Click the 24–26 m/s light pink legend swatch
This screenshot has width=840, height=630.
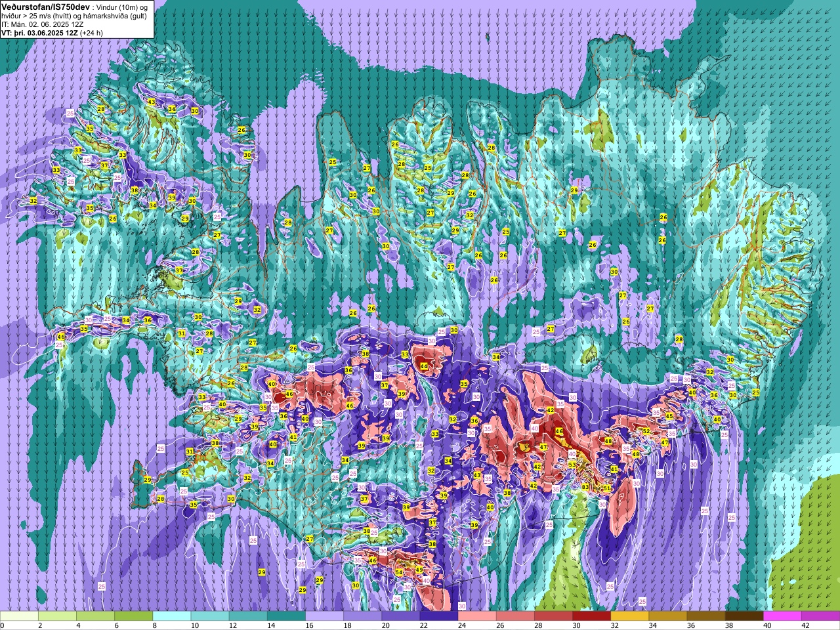(x=477, y=616)
